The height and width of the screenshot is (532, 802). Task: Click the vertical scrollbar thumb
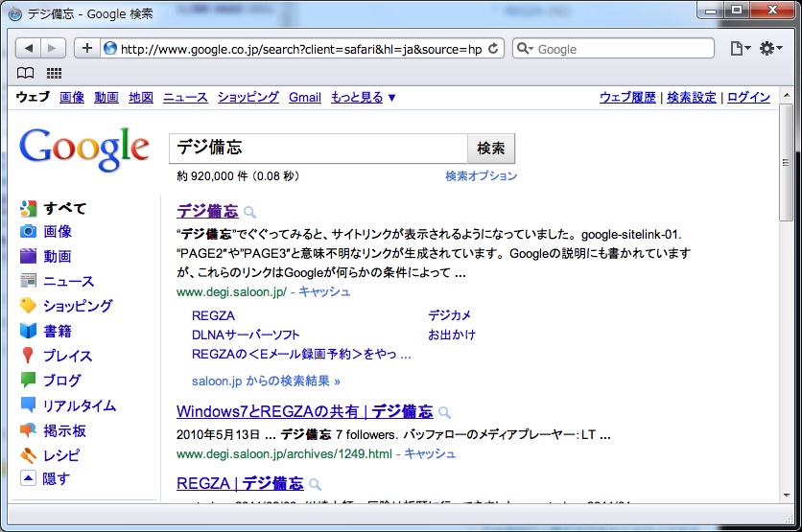tap(787, 163)
